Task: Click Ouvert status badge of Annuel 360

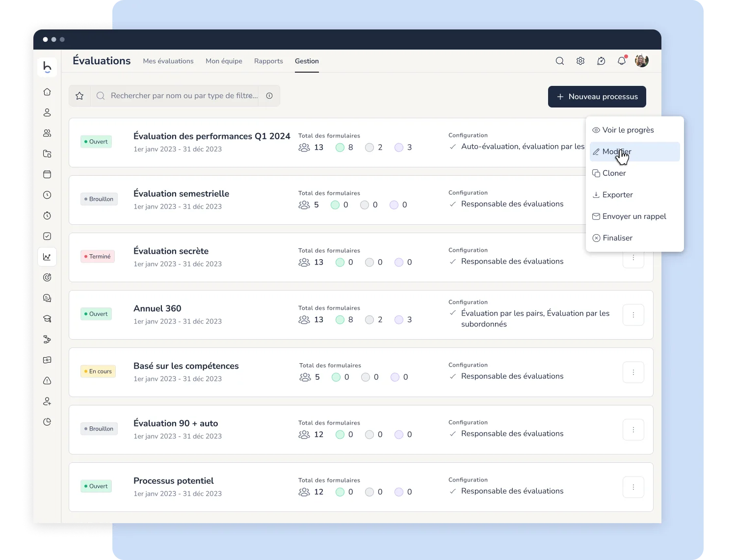Action: pos(96,314)
